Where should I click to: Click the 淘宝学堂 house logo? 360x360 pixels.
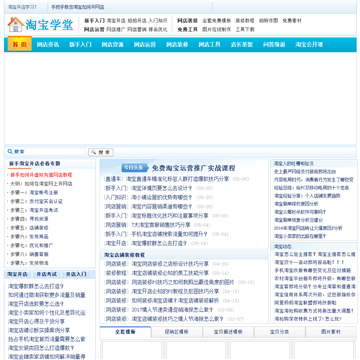click(40, 24)
